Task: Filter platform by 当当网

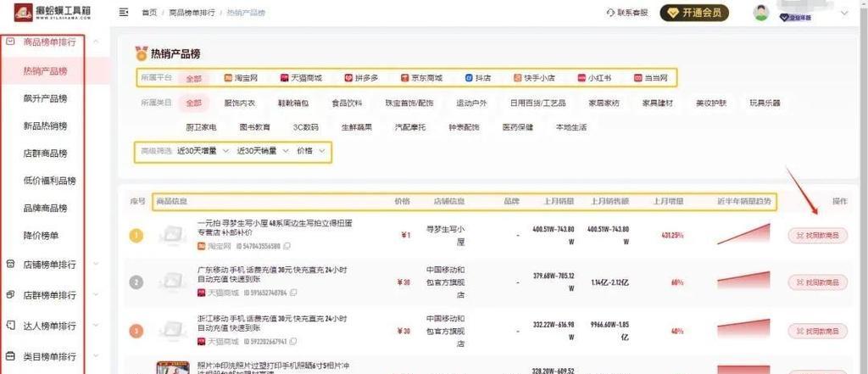Action: [651, 78]
